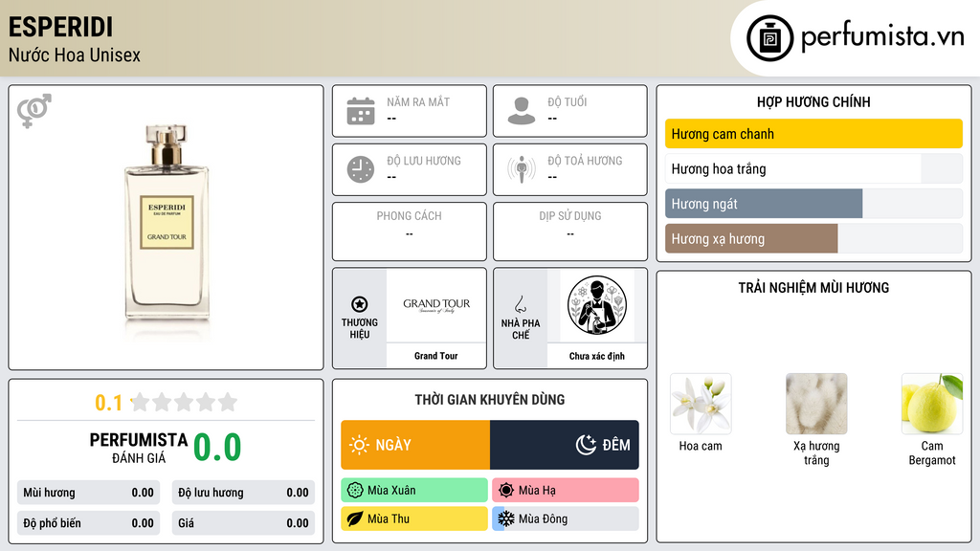Click the yellow 0.1 rating value
Screen dimensions: 980x551
(x=108, y=403)
